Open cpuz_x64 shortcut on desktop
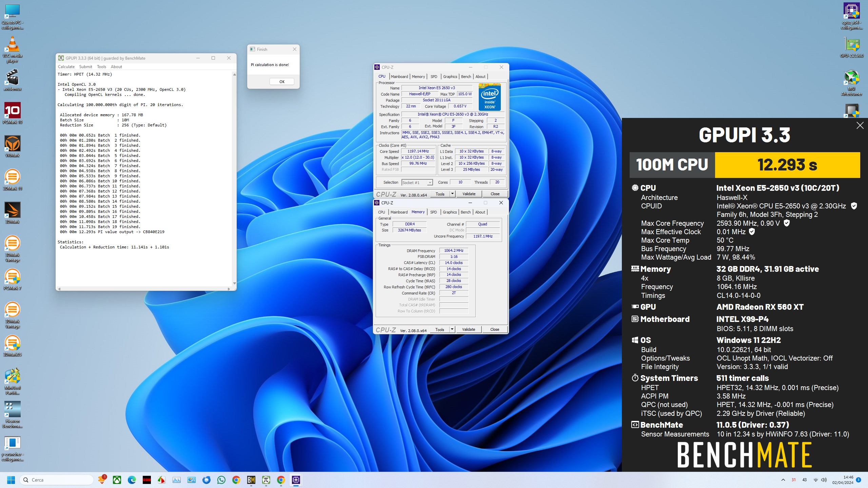This screenshot has width=868, height=488. point(851,16)
